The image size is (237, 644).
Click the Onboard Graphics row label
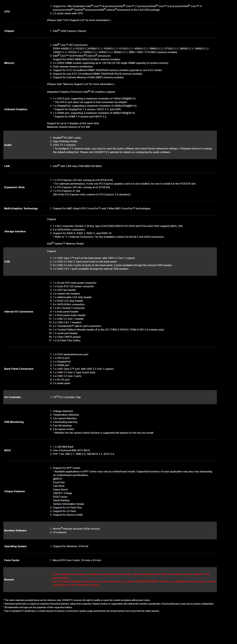[x=16, y=109]
